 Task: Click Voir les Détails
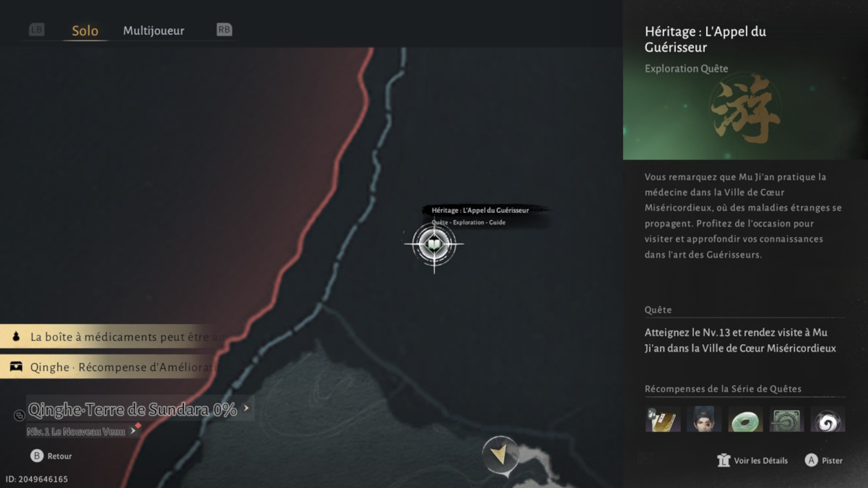752,461
